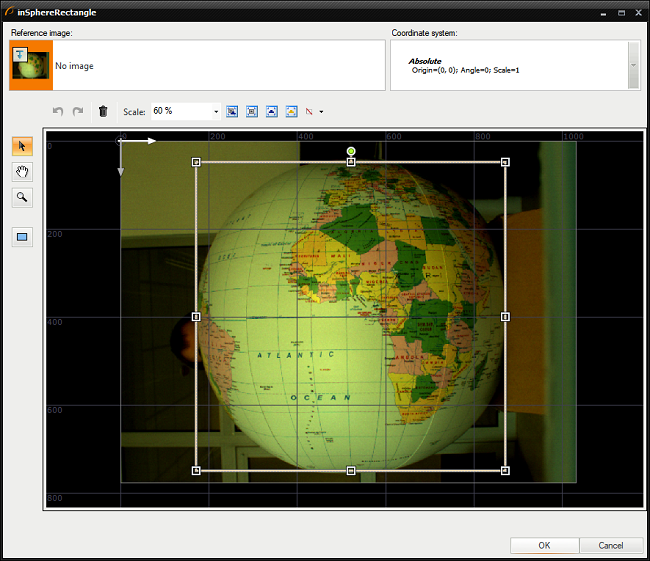650x561 pixels.
Task: Click the green rotation handle above rectangle
Action: click(x=351, y=151)
